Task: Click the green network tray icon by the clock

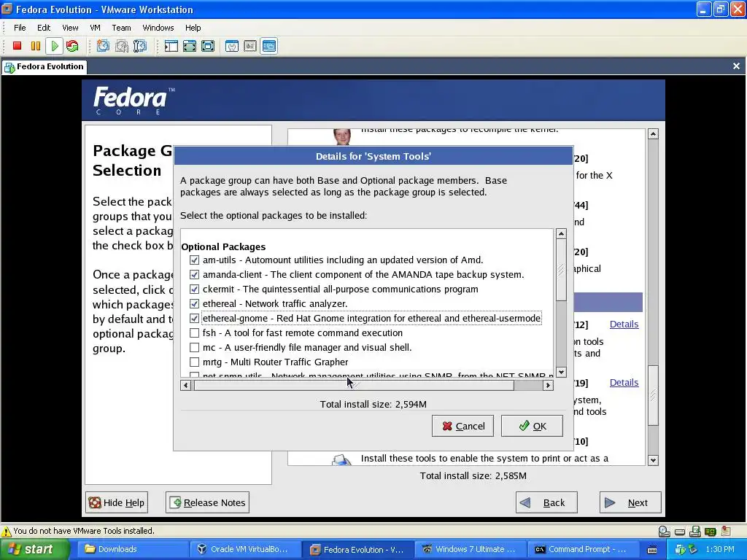Action: (x=693, y=550)
